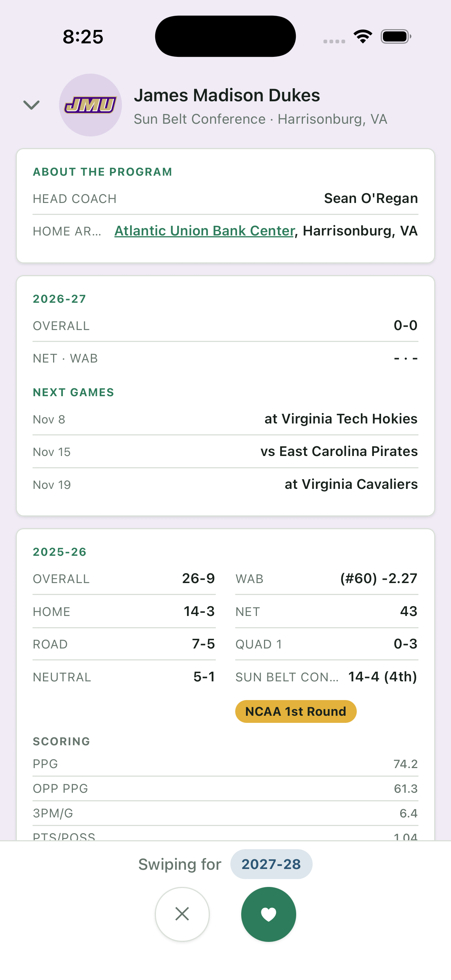451x980 pixels.
Task: Tap the 2025-26 season header
Action: pos(60,552)
